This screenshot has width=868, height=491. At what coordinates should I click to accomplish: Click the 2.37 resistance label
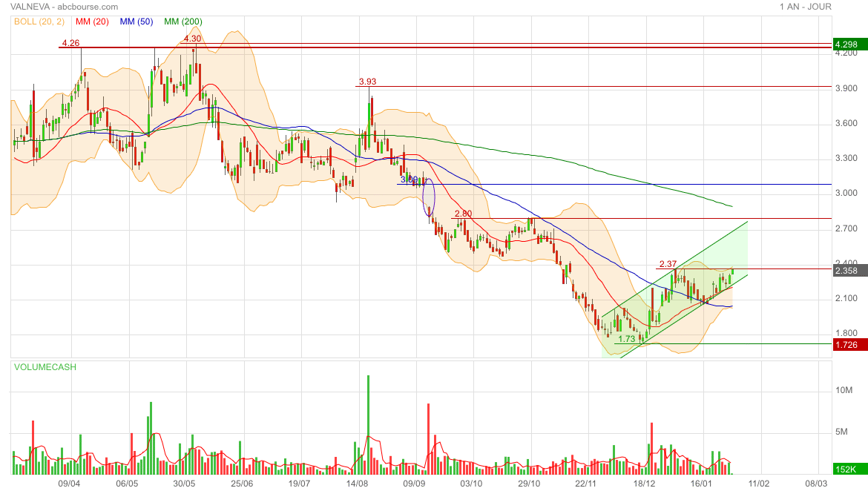point(668,264)
